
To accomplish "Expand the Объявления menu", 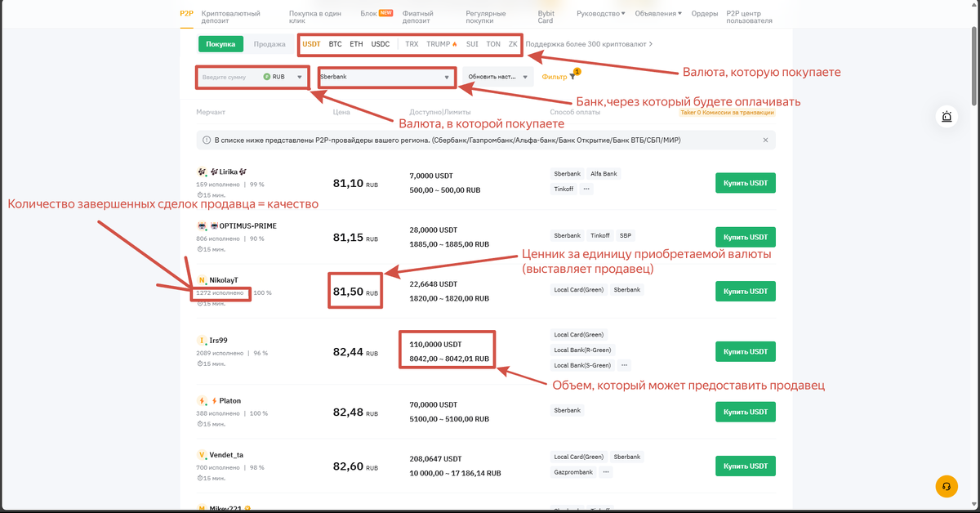I will tap(658, 14).
